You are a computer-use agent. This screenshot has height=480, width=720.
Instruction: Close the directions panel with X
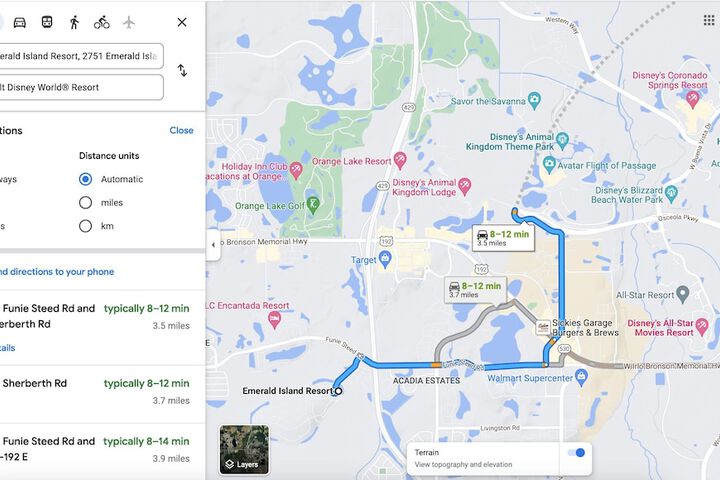[182, 22]
